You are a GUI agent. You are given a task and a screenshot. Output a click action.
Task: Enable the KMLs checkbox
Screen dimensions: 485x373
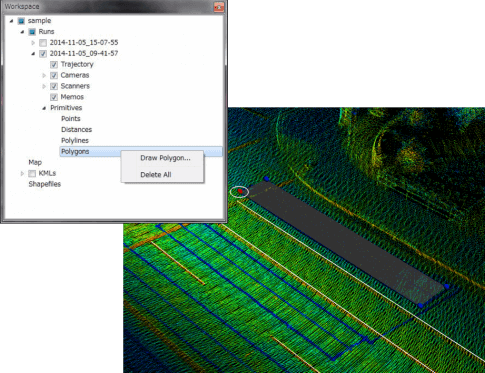pyautogui.click(x=32, y=174)
